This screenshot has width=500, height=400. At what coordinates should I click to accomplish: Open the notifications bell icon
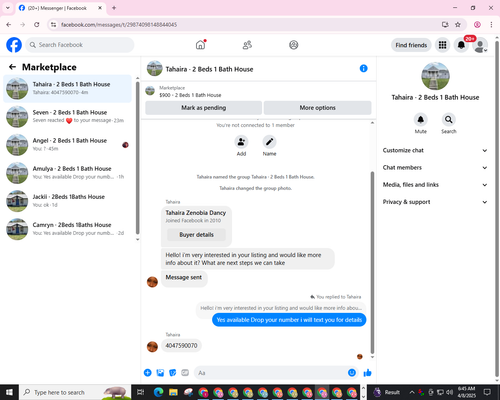(x=461, y=45)
